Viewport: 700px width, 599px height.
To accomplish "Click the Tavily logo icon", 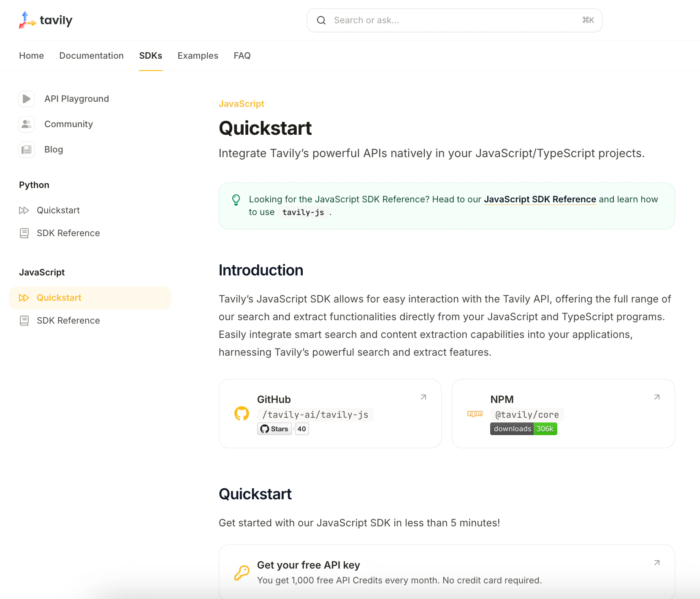I will [x=27, y=20].
